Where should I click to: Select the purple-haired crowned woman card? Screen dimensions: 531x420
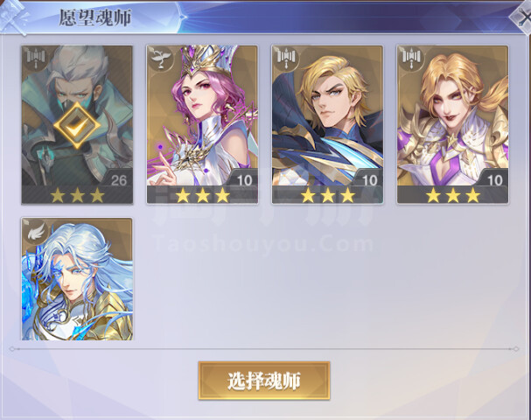click(x=202, y=124)
